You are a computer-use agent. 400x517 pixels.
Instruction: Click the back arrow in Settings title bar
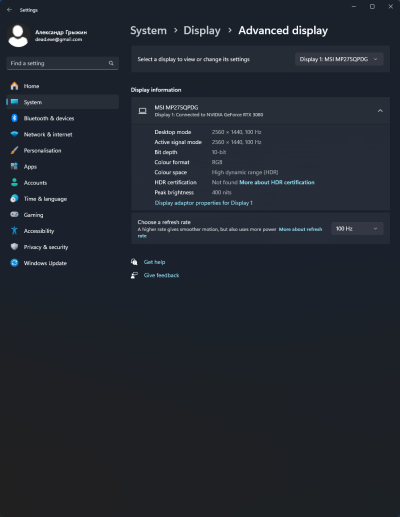point(9,10)
